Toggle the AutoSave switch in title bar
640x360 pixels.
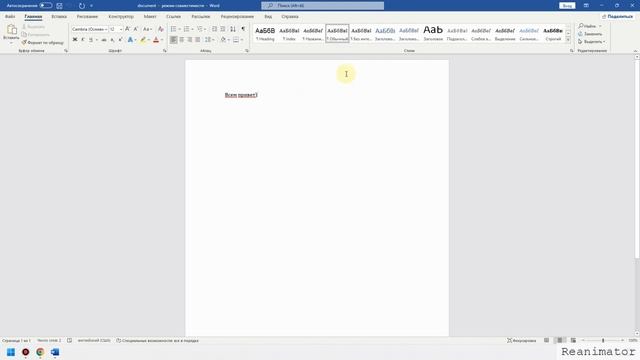pyautogui.click(x=46, y=6)
